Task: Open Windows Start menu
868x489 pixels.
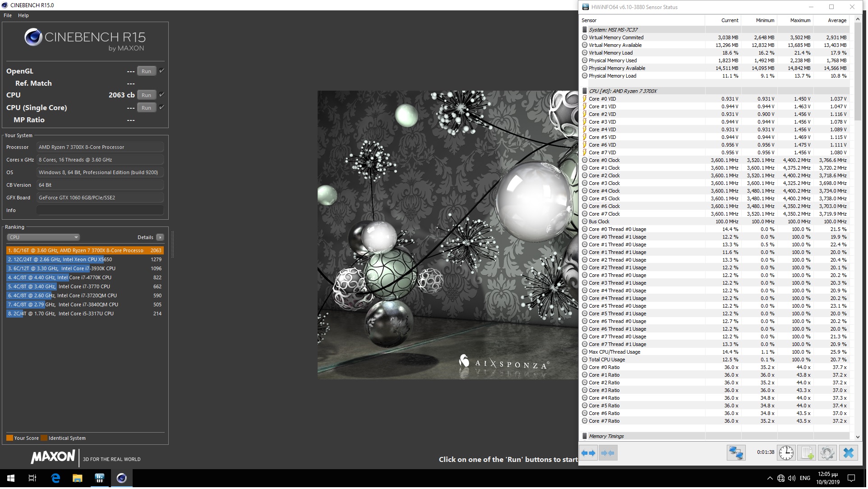Action: click(11, 479)
